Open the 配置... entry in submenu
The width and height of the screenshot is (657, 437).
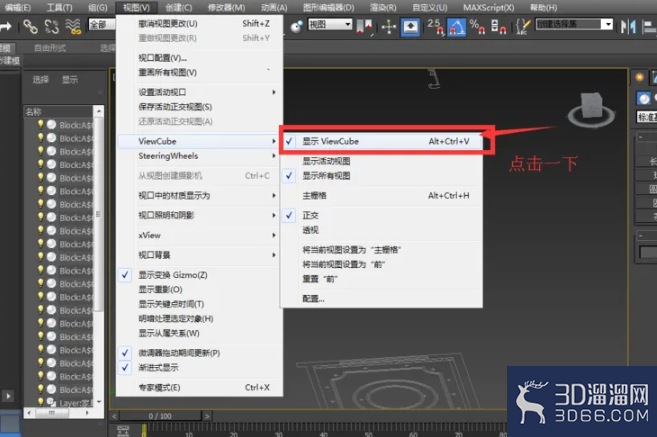coord(381,299)
